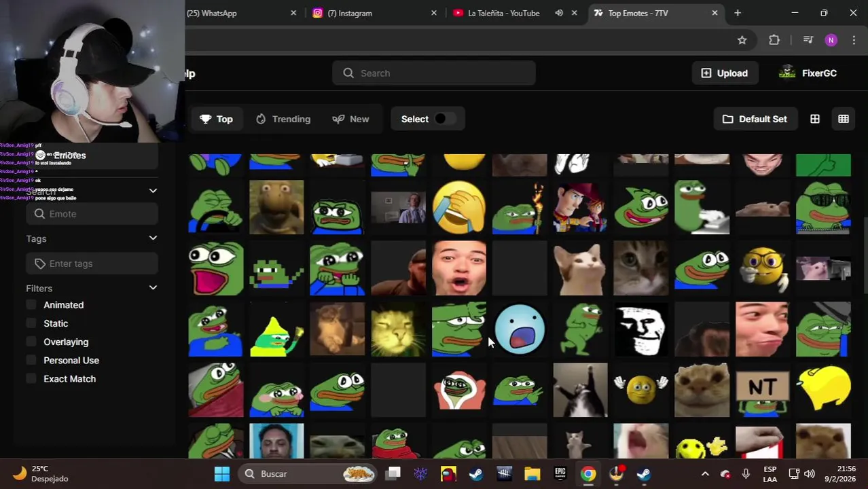Choose the Pepe driving steering wheel emote

pyautogui.click(x=215, y=207)
